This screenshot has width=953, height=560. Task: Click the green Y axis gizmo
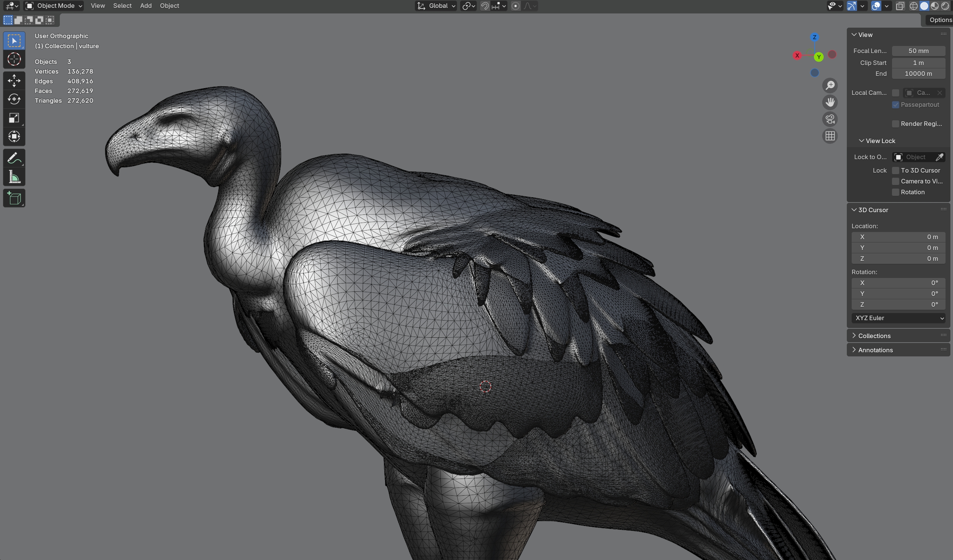[x=819, y=57]
